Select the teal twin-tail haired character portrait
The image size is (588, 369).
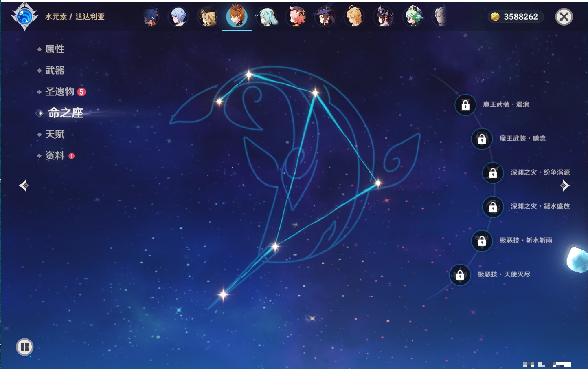(267, 17)
